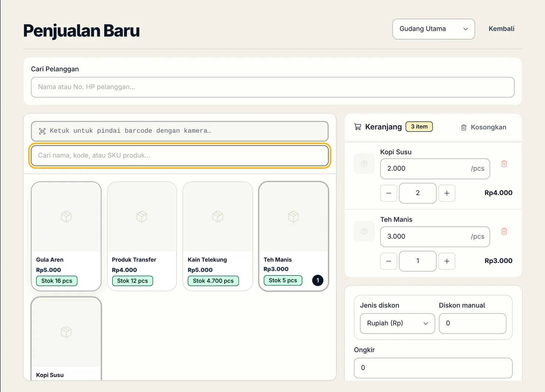
Task: Click the Stok 4.700 pcs badge
Action: (213, 281)
